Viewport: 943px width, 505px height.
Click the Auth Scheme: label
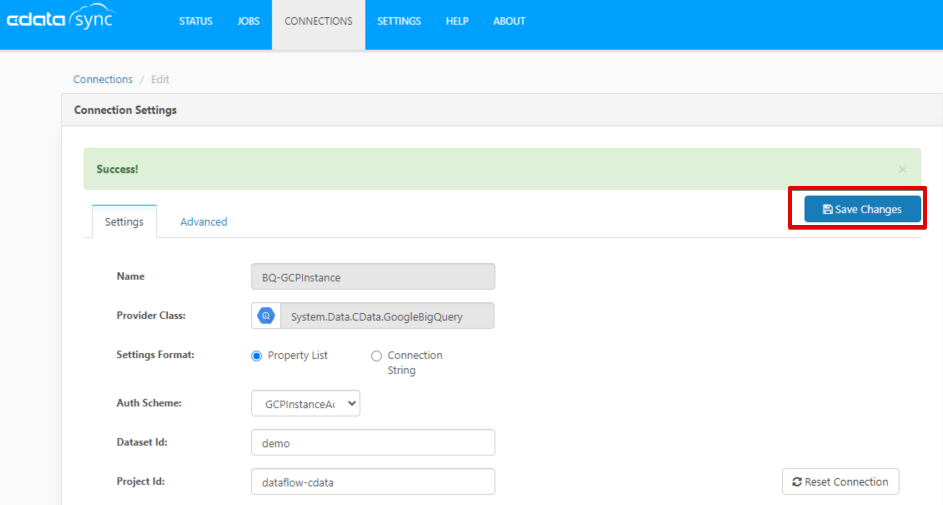tap(149, 403)
